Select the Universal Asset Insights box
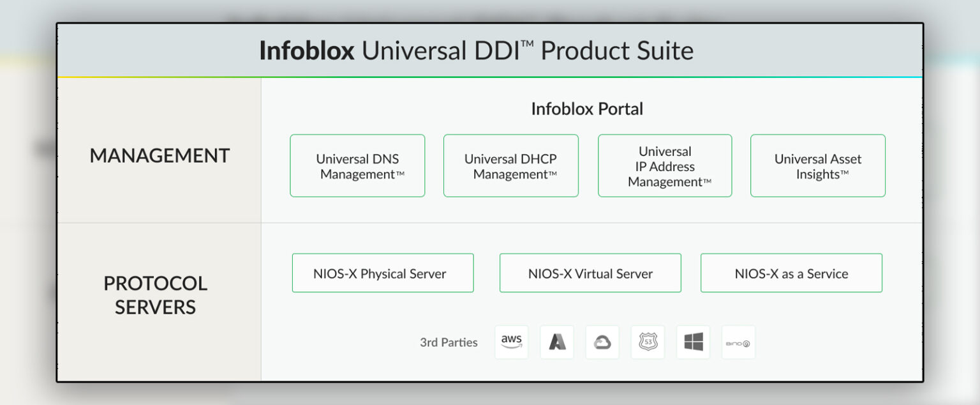The height and width of the screenshot is (405, 980). (818, 165)
